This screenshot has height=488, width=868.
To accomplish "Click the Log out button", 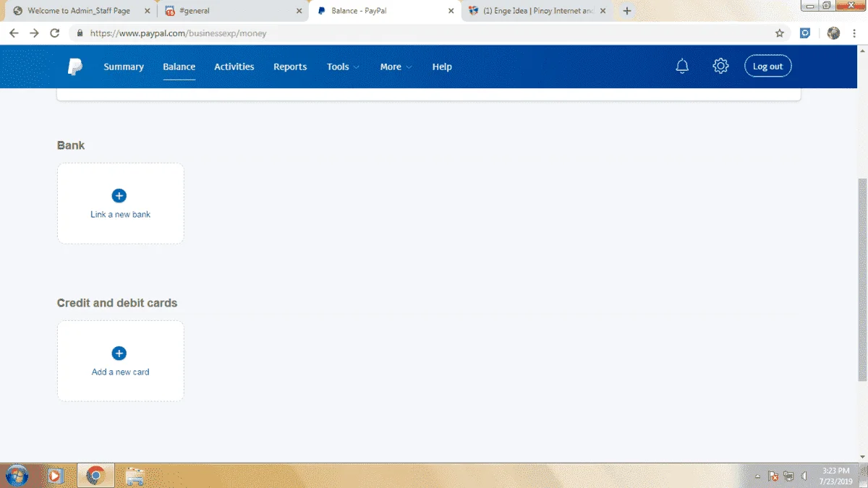I will [768, 67].
